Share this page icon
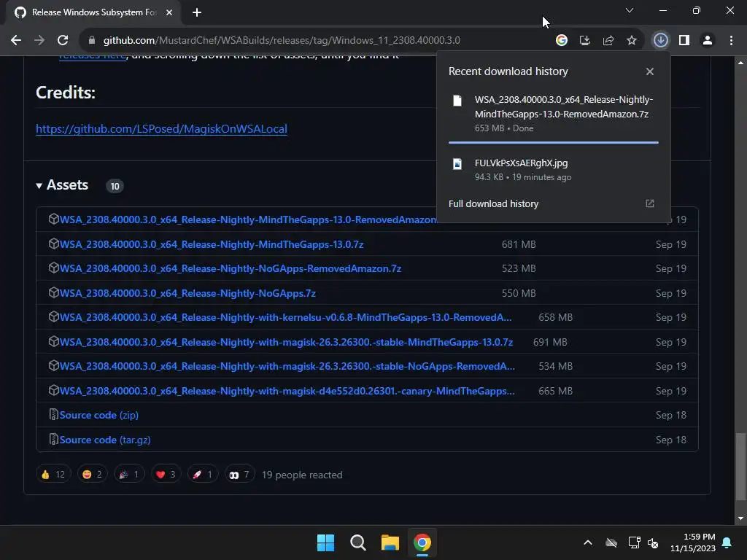747x560 pixels. coord(608,41)
